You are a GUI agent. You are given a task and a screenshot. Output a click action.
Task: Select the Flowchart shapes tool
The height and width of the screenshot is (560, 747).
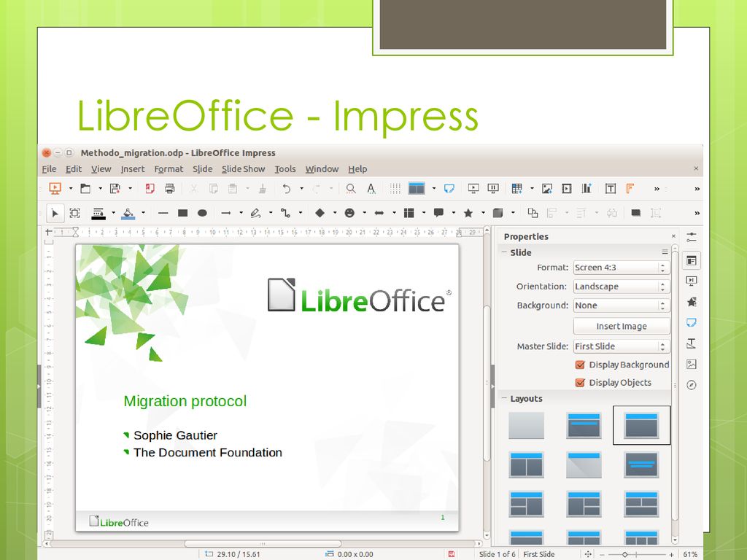tap(409, 213)
